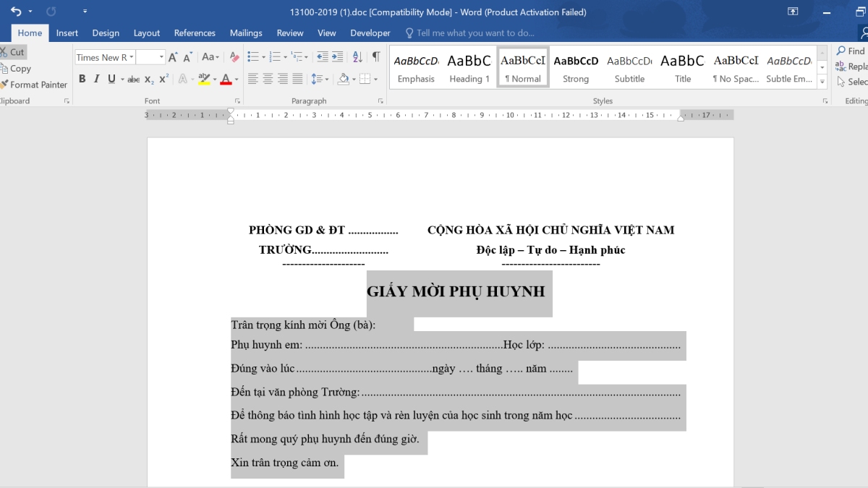Image resolution: width=868 pixels, height=488 pixels.
Task: Open the Sort icon in Paragraph group
Action: click(357, 56)
